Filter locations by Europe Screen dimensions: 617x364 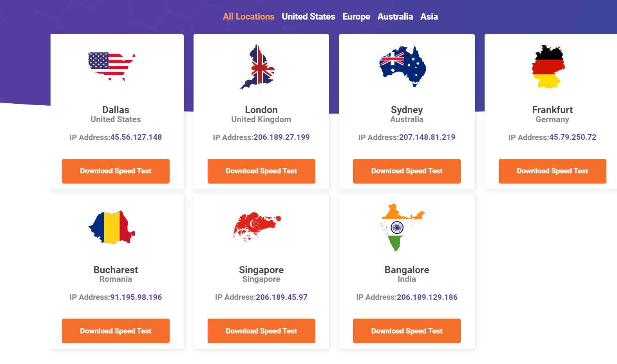pyautogui.click(x=356, y=16)
